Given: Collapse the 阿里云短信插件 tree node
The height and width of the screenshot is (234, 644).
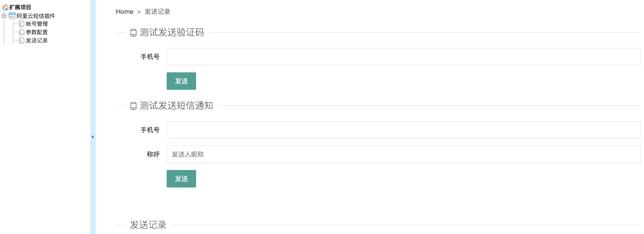Looking at the screenshot, I should [4, 16].
